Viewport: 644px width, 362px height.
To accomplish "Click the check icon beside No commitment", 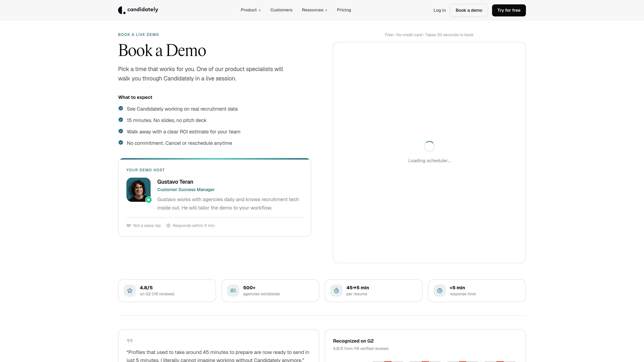I will (121, 142).
